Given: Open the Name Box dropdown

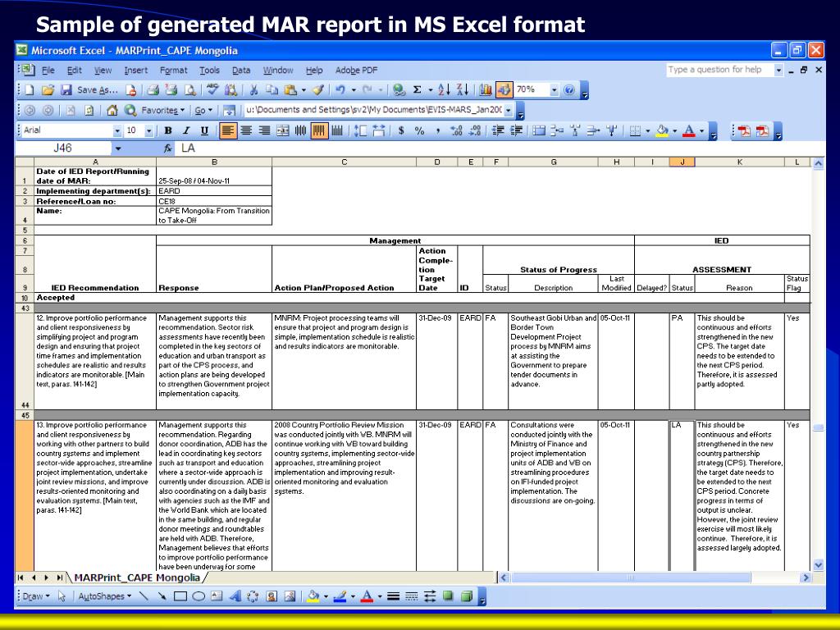Looking at the screenshot, I should [x=118, y=148].
